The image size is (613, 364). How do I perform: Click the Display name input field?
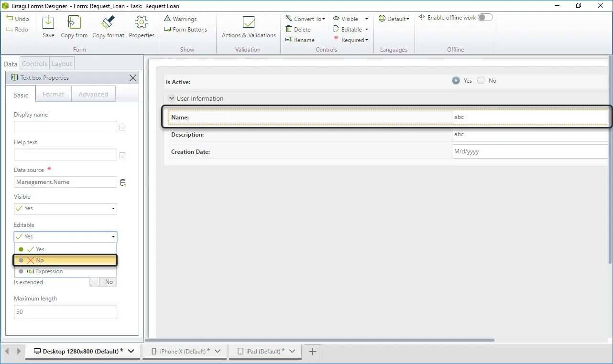[x=66, y=127]
